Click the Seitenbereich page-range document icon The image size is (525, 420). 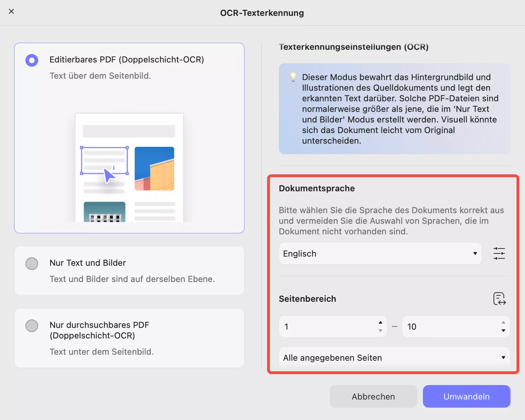point(499,299)
